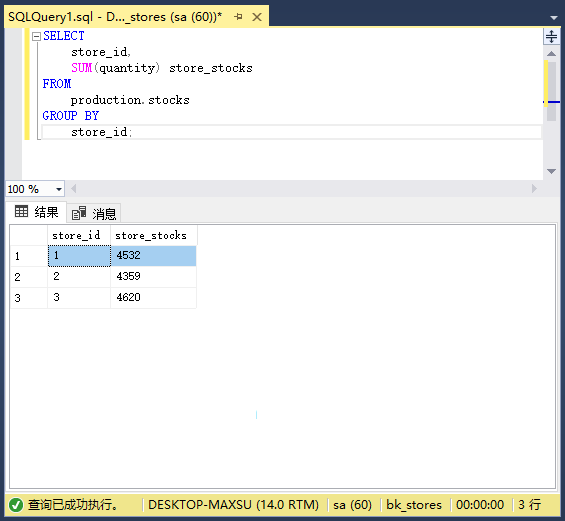Switch to the 结果 results tab
This screenshot has height=521, width=565.
pos(36,212)
